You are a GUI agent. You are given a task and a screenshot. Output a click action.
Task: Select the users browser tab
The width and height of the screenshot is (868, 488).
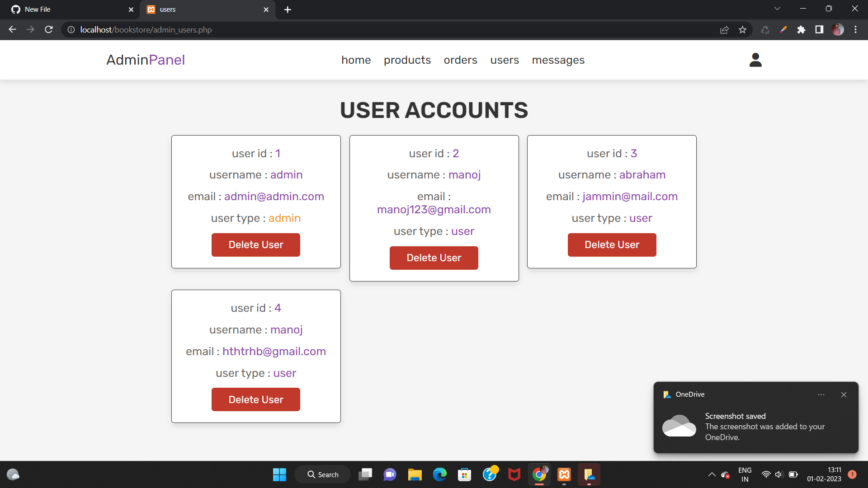point(208,9)
